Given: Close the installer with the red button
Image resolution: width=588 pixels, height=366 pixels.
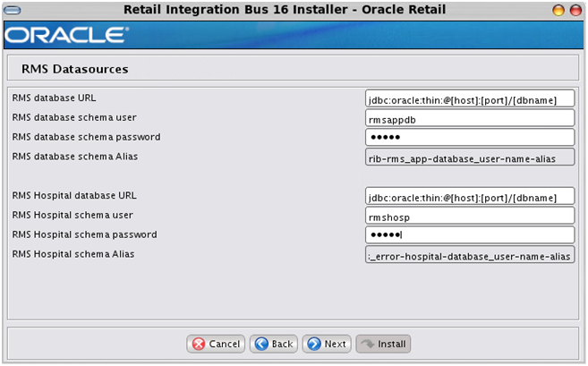Looking at the screenshot, I should click(576, 10).
